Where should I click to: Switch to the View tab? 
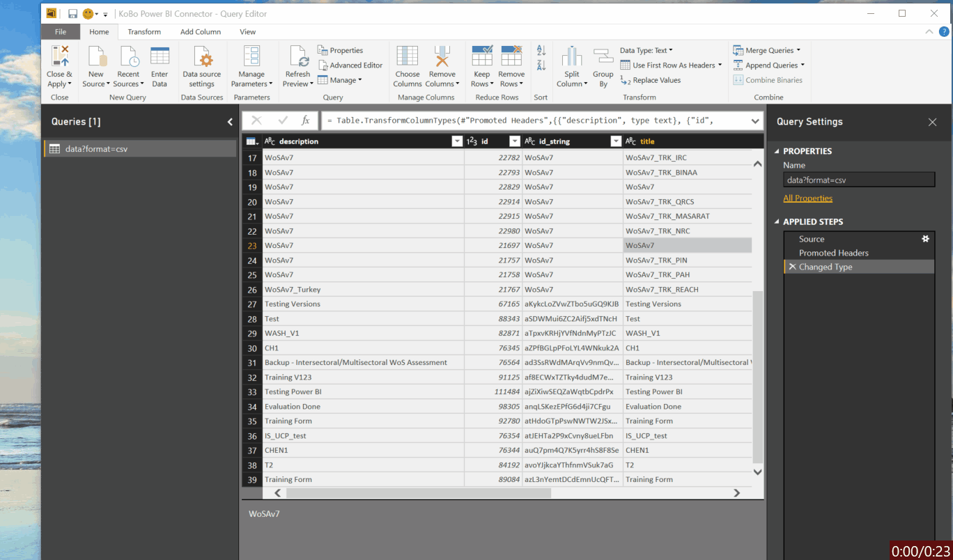(x=248, y=32)
